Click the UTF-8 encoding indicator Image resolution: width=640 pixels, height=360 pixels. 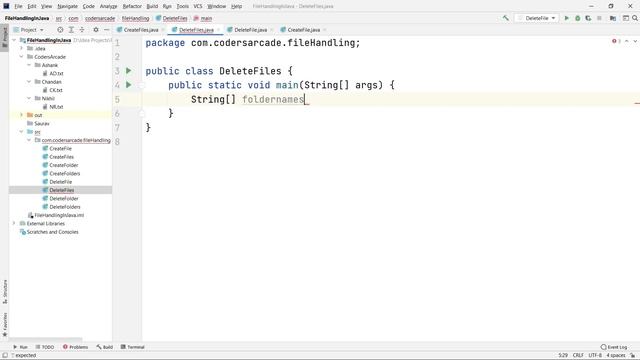[x=595, y=356]
